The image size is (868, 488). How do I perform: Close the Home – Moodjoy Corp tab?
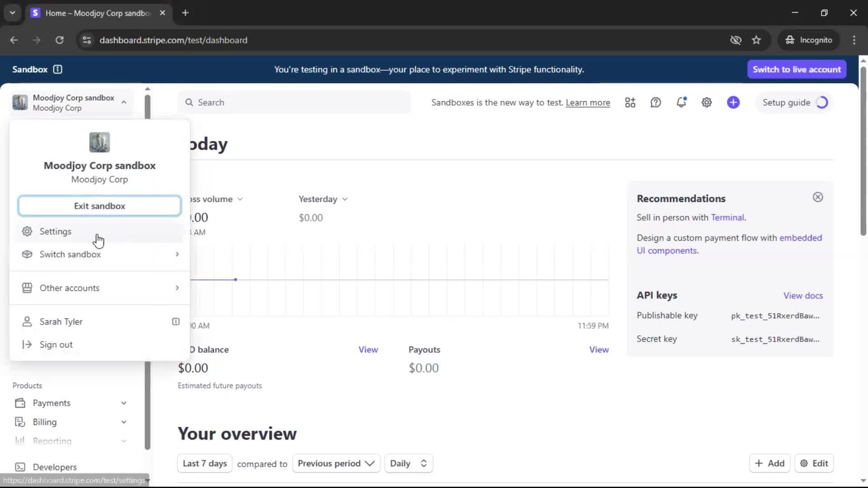pos(162,13)
